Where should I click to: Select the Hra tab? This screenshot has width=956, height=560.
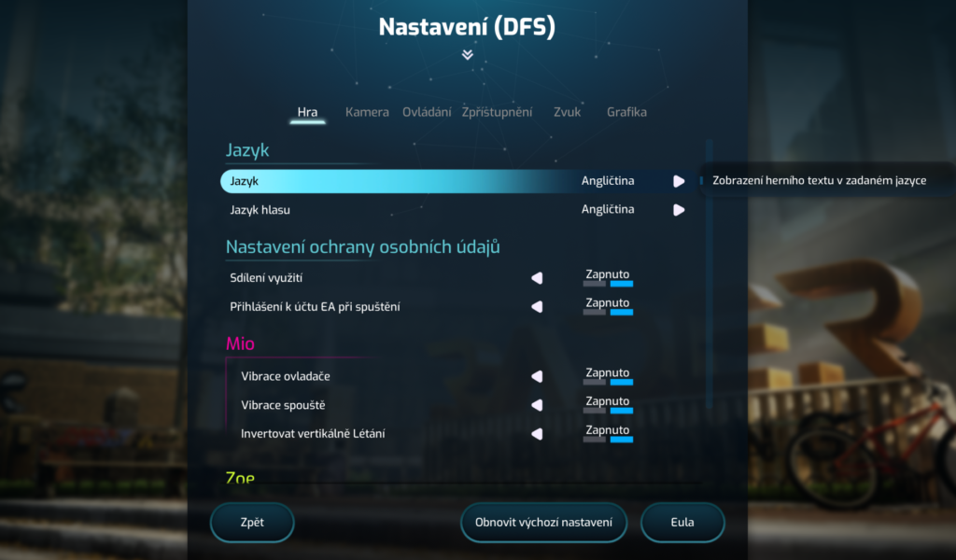307,112
